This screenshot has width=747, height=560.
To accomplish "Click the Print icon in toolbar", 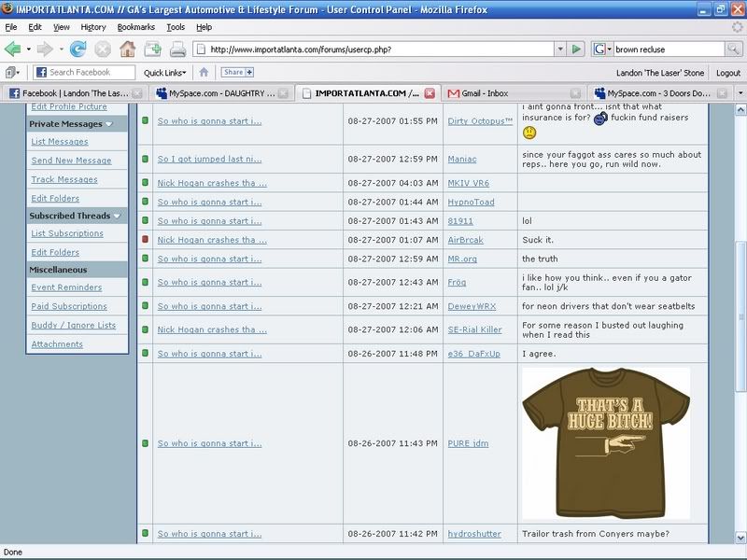I will click(x=177, y=49).
